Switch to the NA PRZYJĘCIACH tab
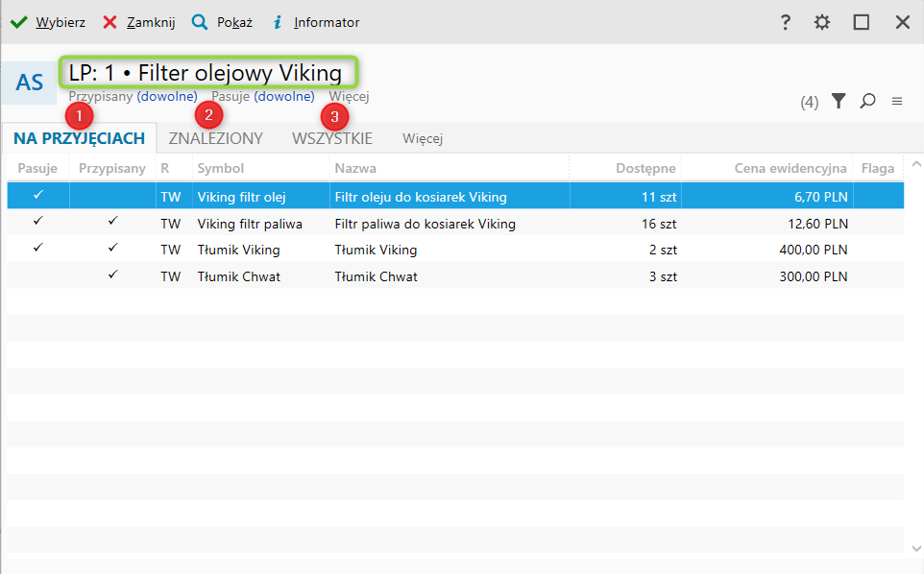 (x=79, y=138)
